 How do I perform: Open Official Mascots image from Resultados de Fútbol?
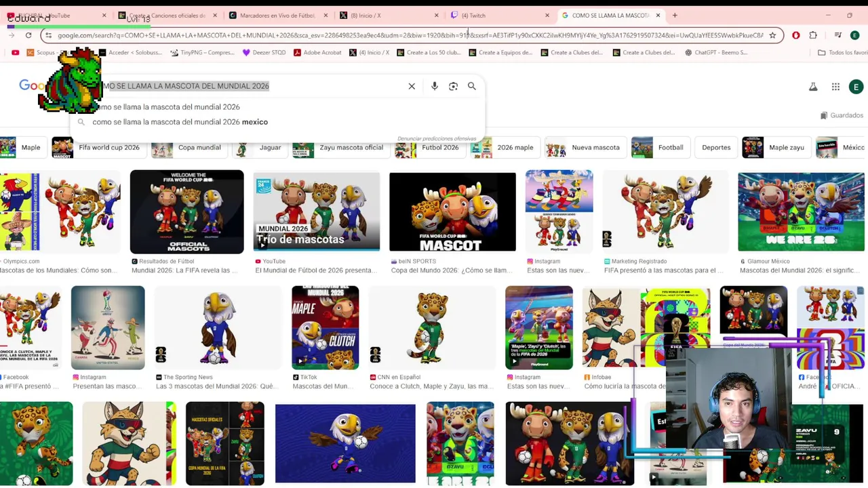(x=186, y=212)
